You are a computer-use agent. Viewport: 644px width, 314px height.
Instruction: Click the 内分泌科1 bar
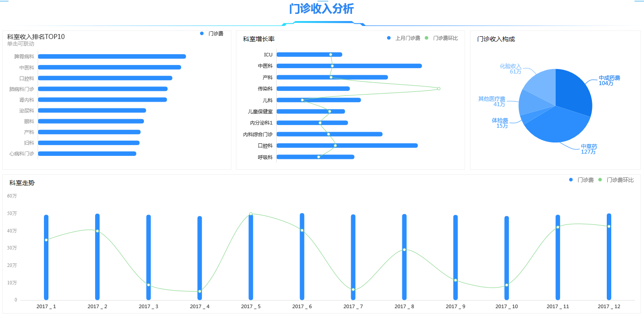(312, 123)
